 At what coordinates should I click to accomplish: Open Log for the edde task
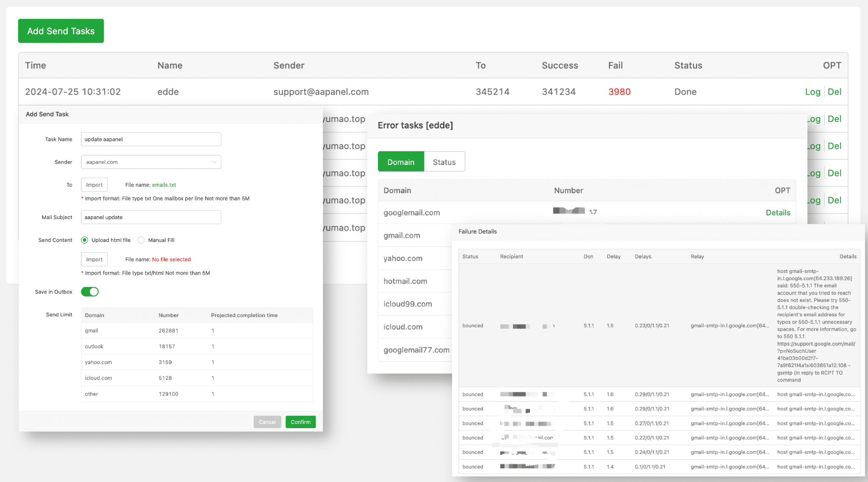pos(812,92)
